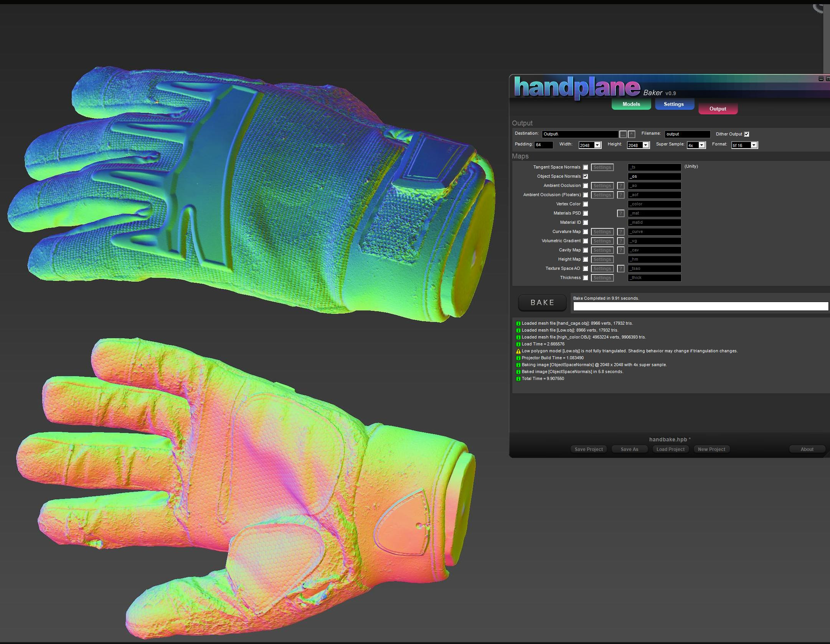The image size is (830, 644).
Task: Click the browse (...) icon beside Destination
Action: coord(624,134)
